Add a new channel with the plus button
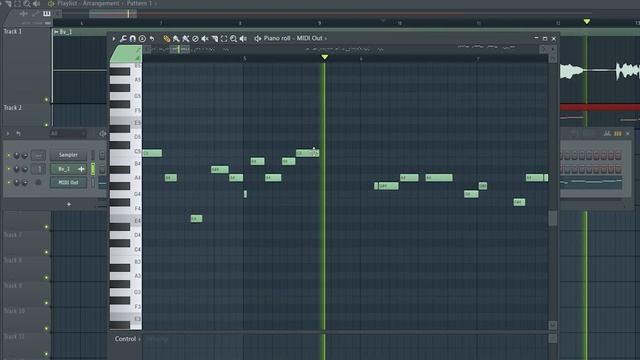640x360 pixels. click(x=69, y=204)
